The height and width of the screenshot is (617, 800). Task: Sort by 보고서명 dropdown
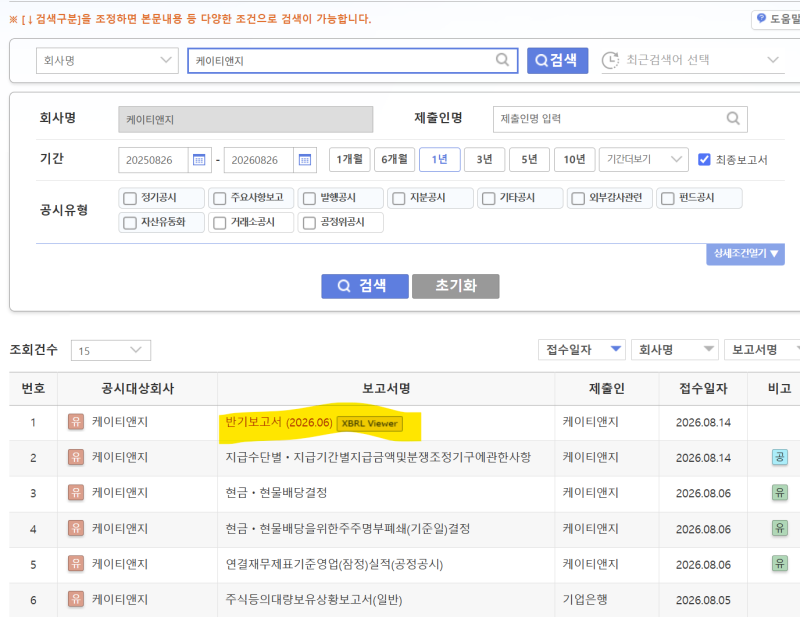click(x=762, y=350)
